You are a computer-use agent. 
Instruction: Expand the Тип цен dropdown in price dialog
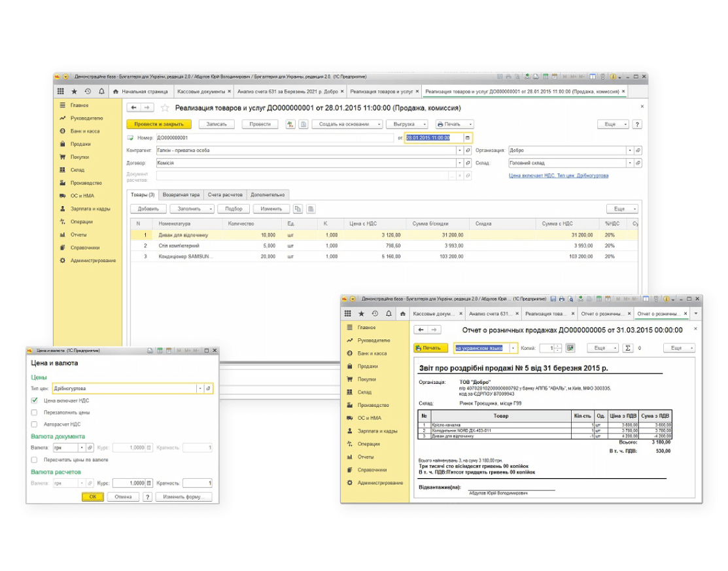[199, 389]
